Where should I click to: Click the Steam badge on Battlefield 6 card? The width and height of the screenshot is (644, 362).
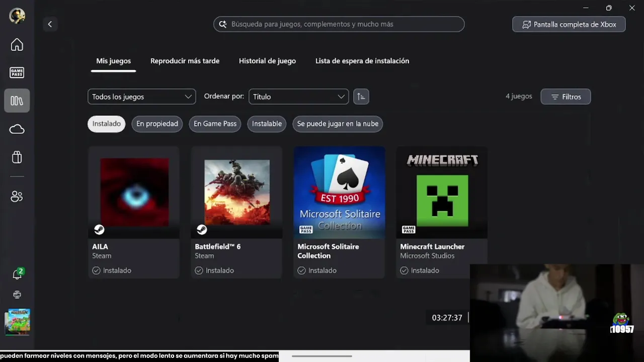tap(202, 230)
